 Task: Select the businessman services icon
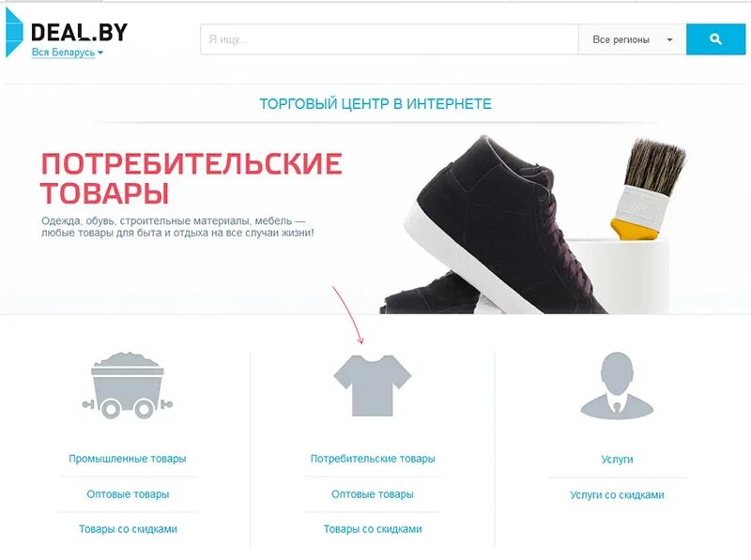(x=617, y=386)
